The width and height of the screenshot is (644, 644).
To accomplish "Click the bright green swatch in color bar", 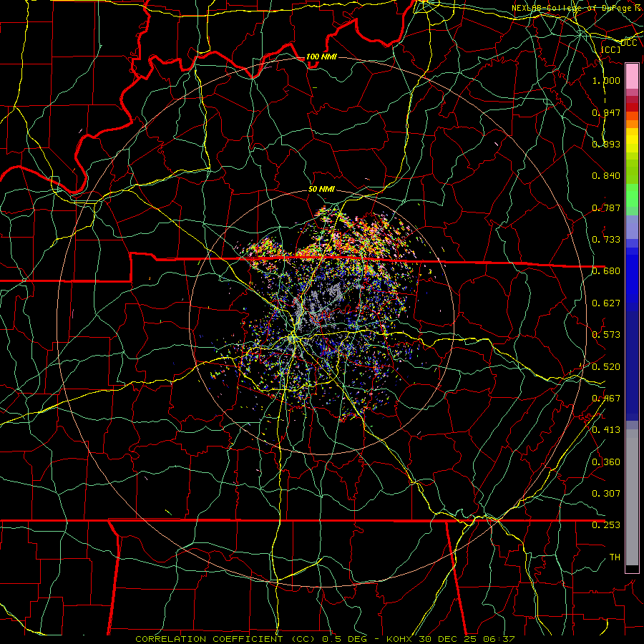I will point(632,195).
